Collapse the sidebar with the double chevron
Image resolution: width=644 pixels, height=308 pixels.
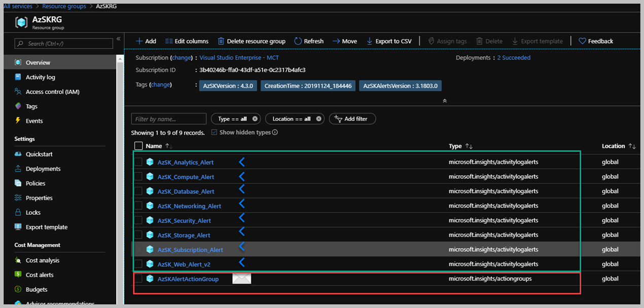[x=119, y=39]
